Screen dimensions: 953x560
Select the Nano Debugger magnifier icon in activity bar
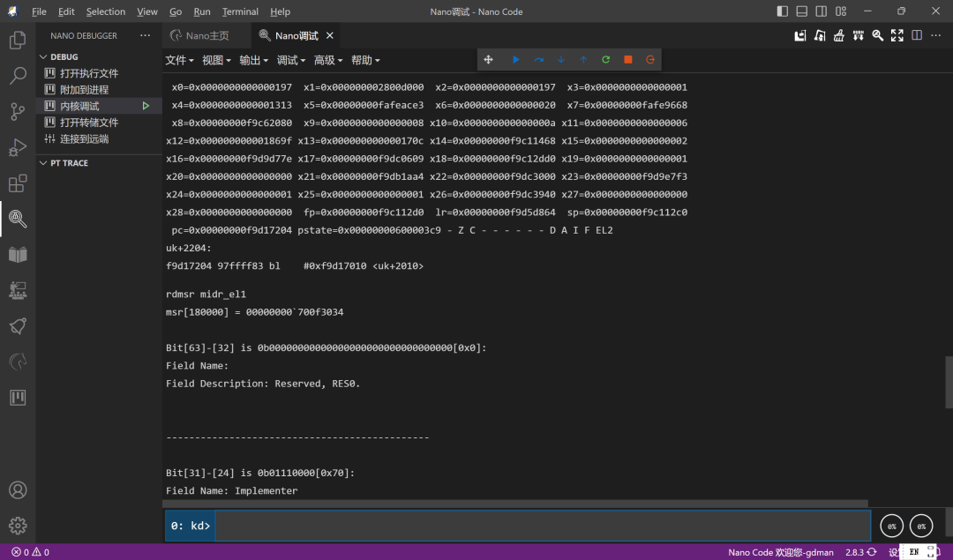[x=18, y=219]
